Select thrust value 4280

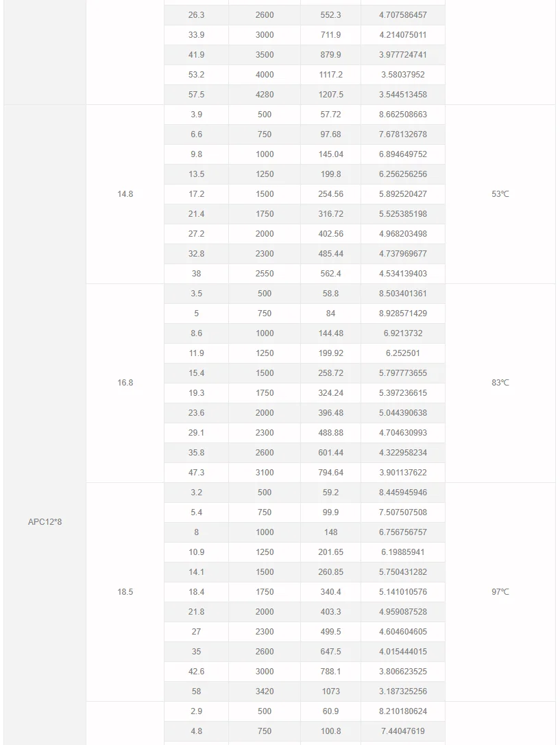point(265,95)
